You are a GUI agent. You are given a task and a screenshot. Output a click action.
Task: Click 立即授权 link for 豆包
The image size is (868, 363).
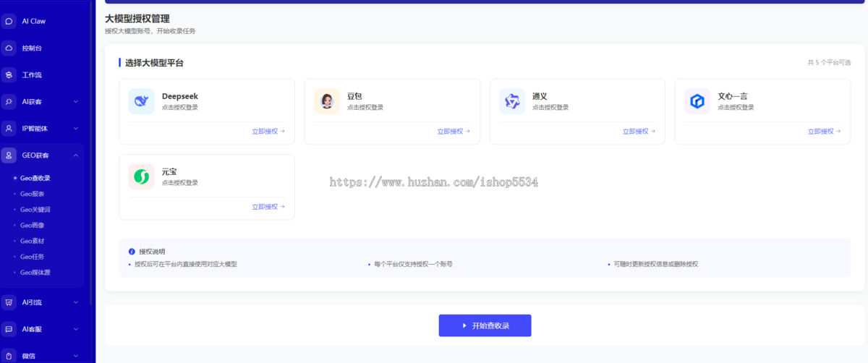point(454,132)
